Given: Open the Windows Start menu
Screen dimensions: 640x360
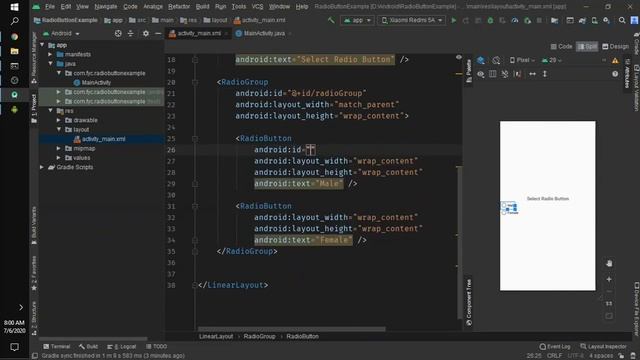Looking at the screenshot, I should [14, 7].
